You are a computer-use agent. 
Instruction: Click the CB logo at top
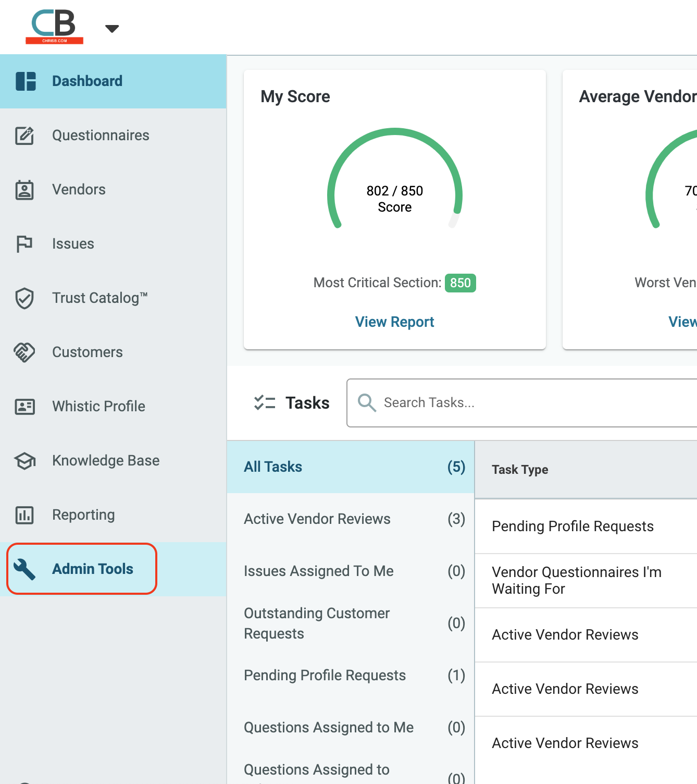pos(54,26)
